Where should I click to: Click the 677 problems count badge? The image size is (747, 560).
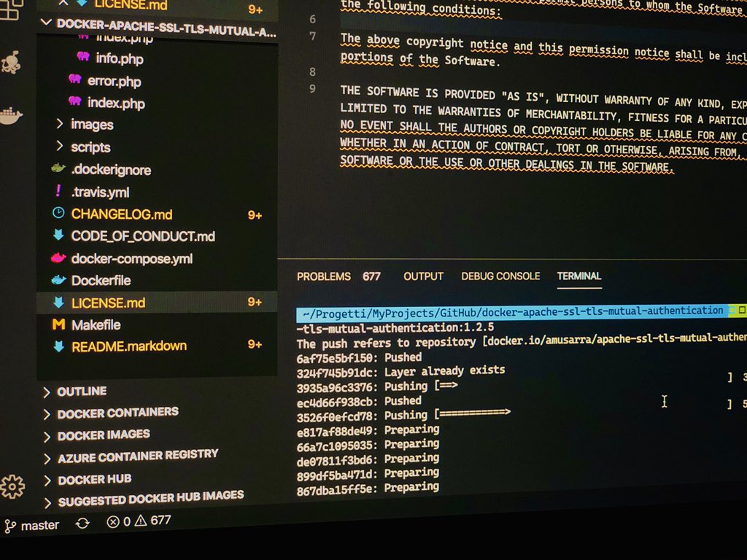371,276
